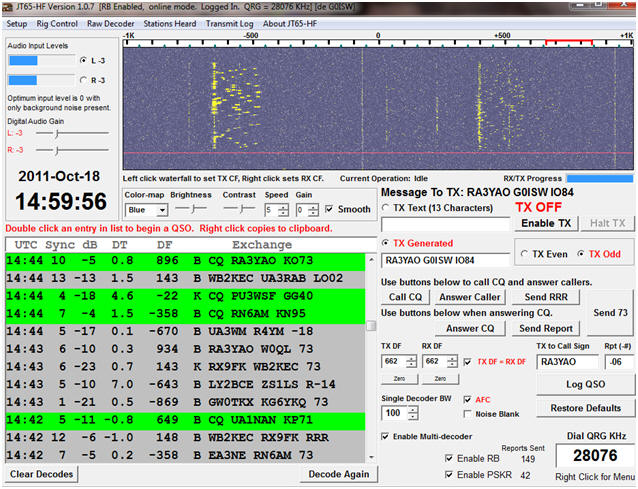Viewport: 638px width, 489px height.
Task: Select the R audio input radio button
Action: point(83,80)
